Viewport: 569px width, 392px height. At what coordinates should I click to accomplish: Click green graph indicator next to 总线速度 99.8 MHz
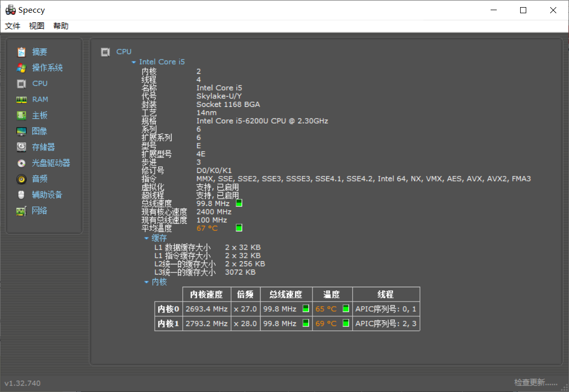(x=239, y=203)
